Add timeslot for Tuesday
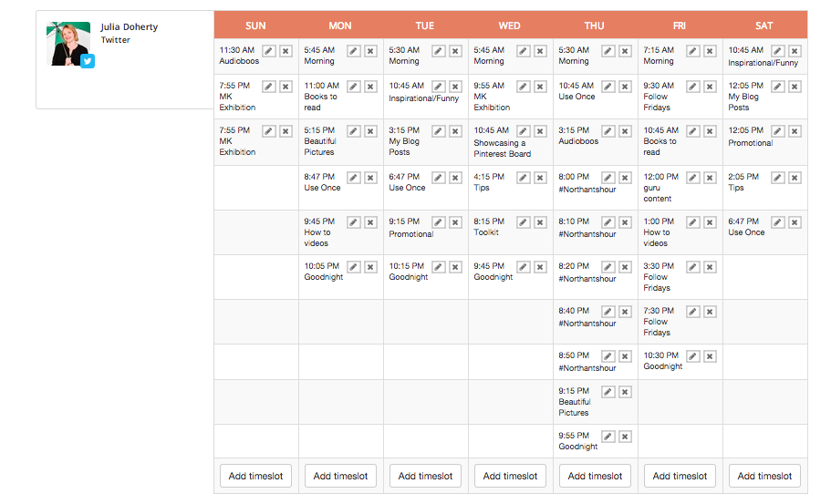The width and height of the screenshot is (831, 504). (x=426, y=476)
